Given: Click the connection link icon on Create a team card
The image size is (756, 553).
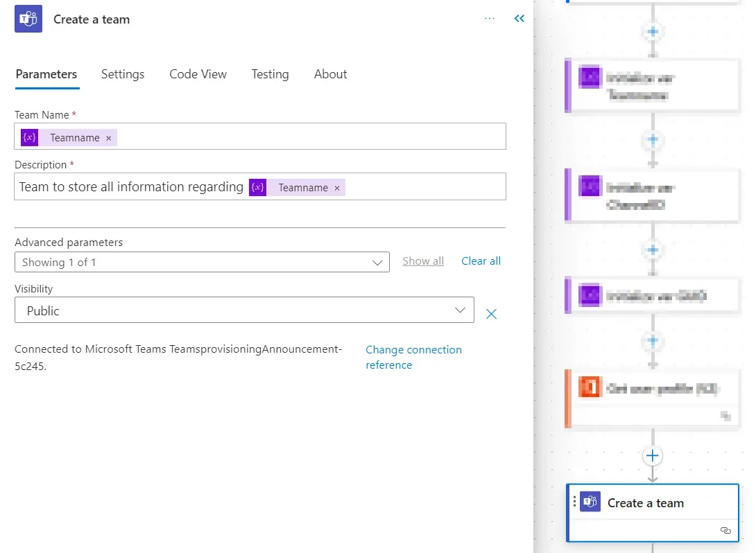Looking at the screenshot, I should pos(725,530).
